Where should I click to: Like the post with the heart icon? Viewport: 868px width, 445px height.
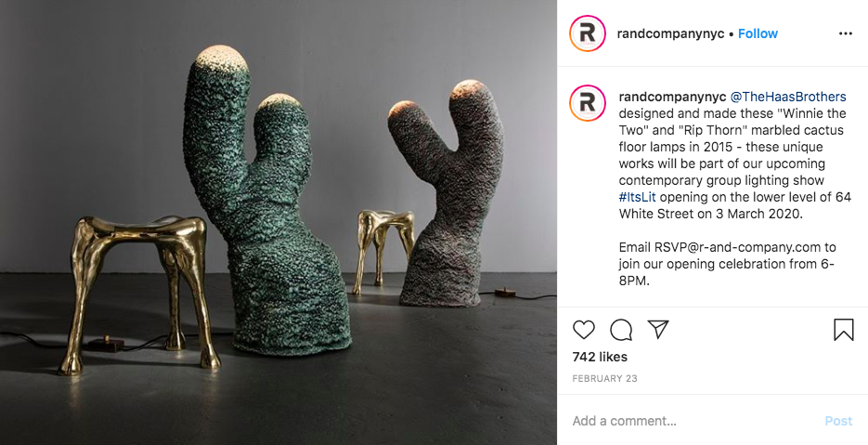click(584, 330)
